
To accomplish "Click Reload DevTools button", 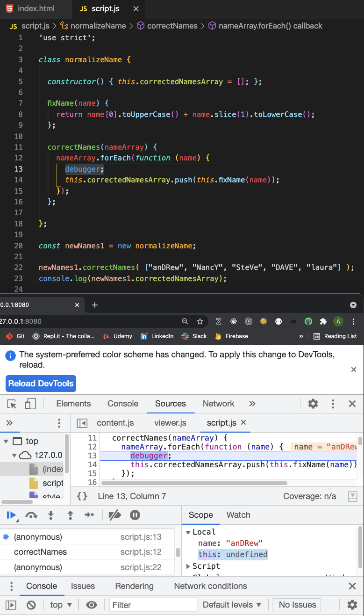I will point(41,384).
